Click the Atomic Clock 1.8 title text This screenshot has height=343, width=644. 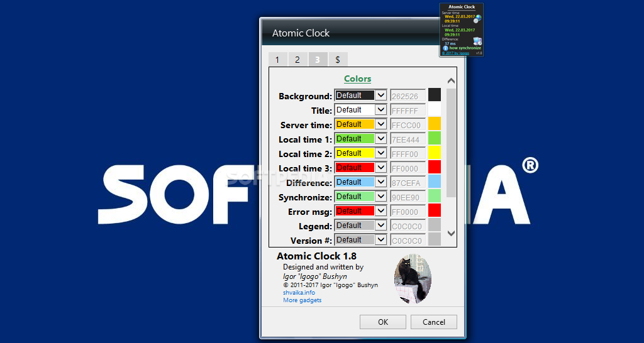click(x=317, y=256)
